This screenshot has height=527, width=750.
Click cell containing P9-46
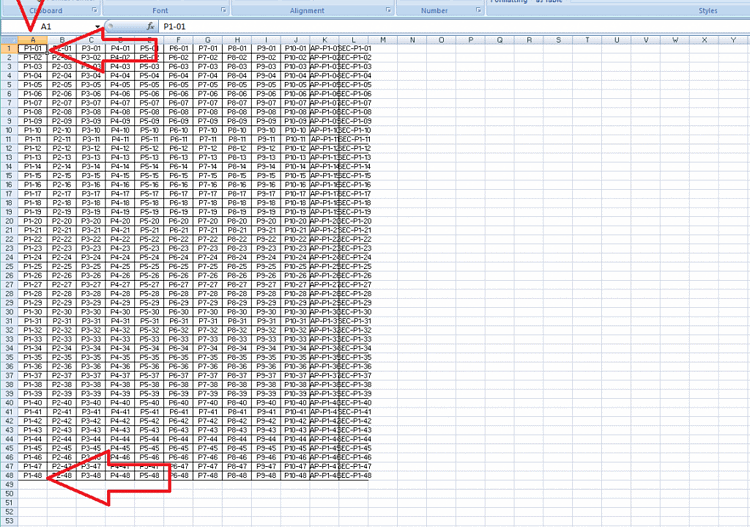tap(266, 457)
